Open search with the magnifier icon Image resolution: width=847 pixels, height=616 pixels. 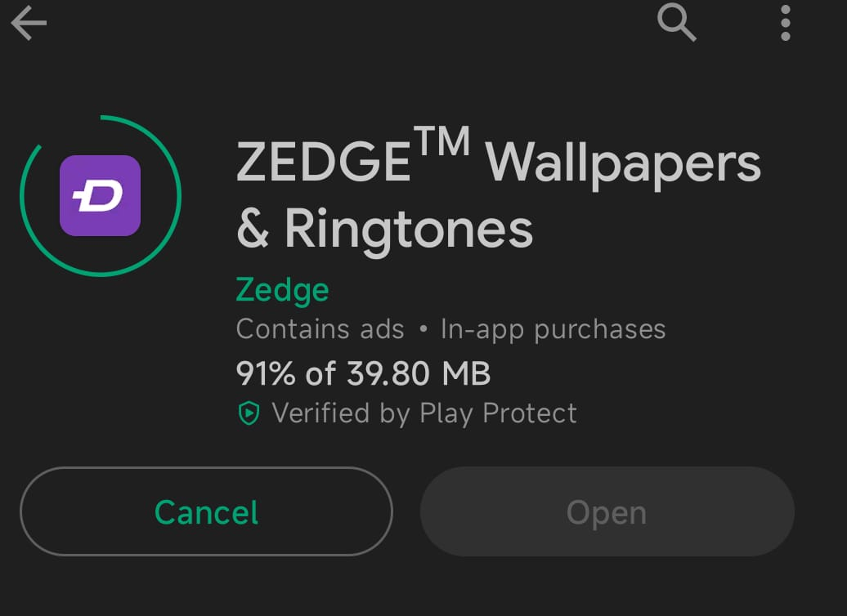[677, 23]
